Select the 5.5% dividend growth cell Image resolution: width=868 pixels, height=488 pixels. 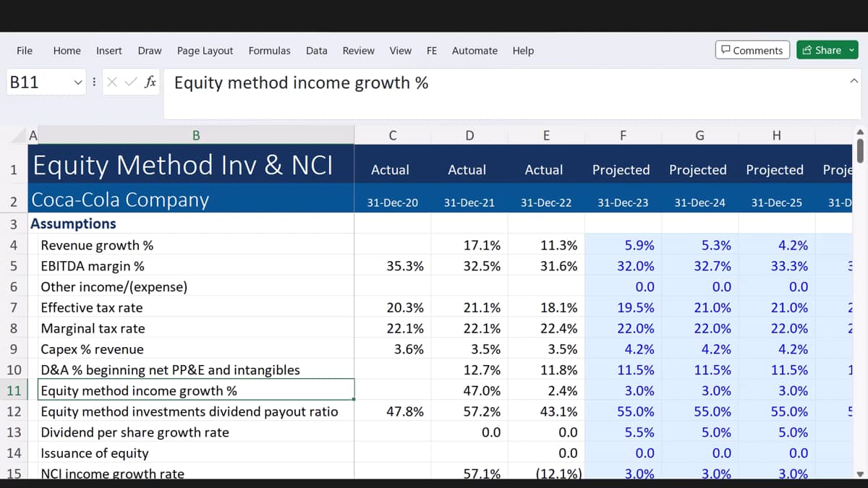point(623,433)
